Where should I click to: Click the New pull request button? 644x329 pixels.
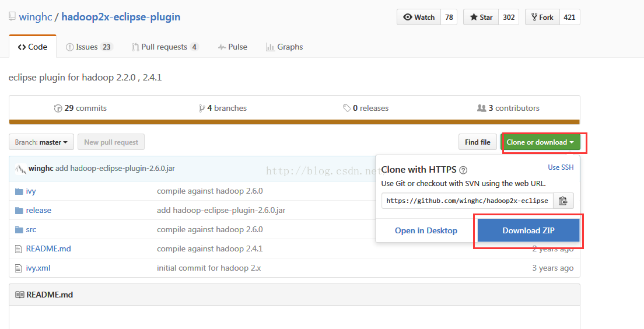111,142
